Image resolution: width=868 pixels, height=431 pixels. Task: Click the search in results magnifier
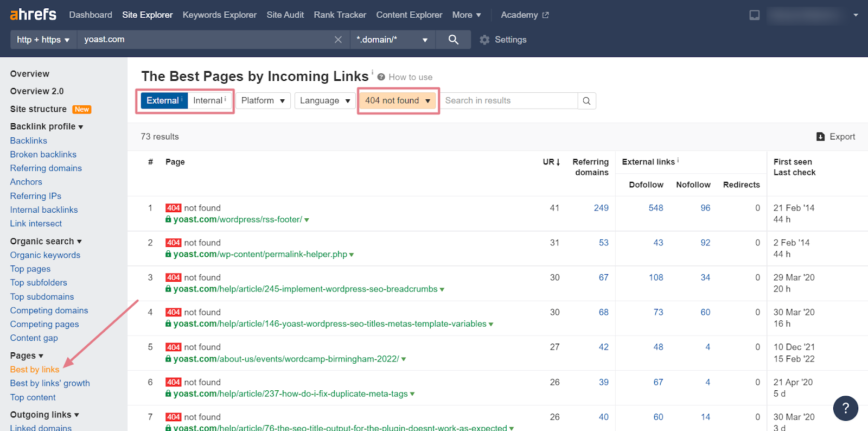click(x=586, y=101)
